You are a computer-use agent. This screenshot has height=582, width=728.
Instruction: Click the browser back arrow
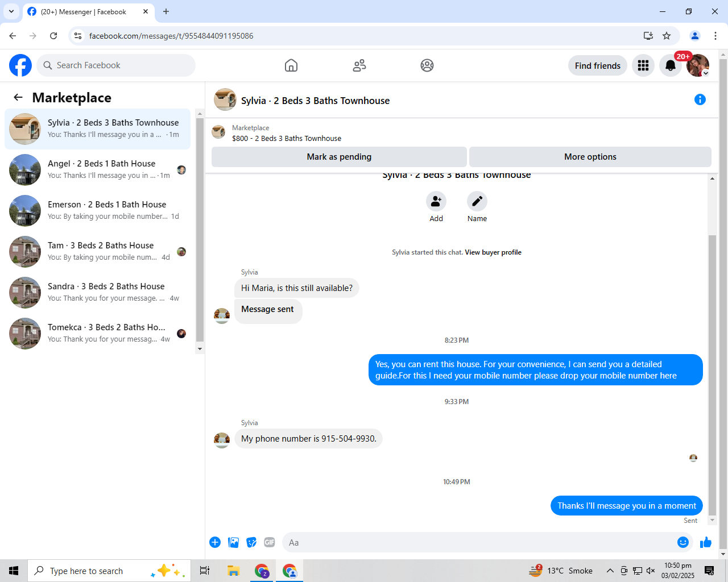(x=13, y=36)
